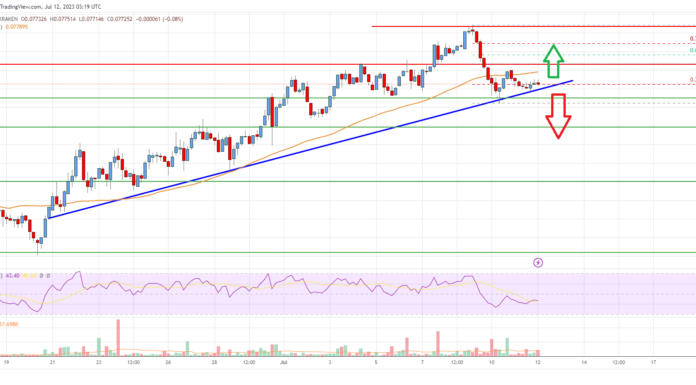This screenshot has width=696, height=385.
Task: Click the 12:00 label between 23 and 26
Action: pos(134,362)
